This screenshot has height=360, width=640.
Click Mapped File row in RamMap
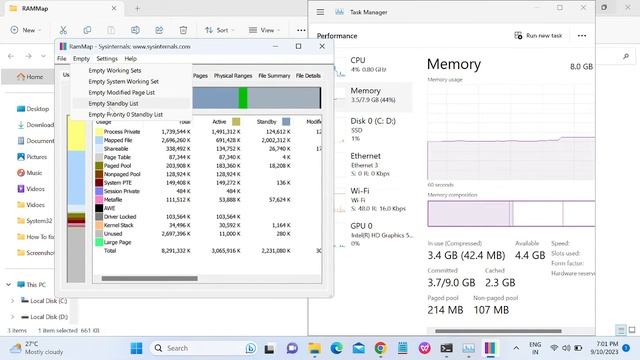[x=208, y=140]
